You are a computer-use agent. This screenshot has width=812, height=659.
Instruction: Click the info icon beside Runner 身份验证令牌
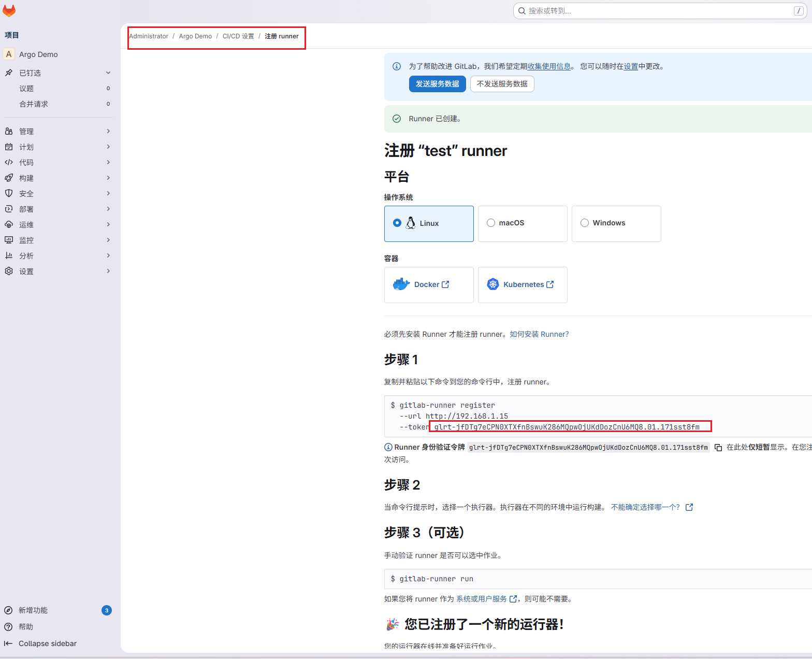[388, 447]
